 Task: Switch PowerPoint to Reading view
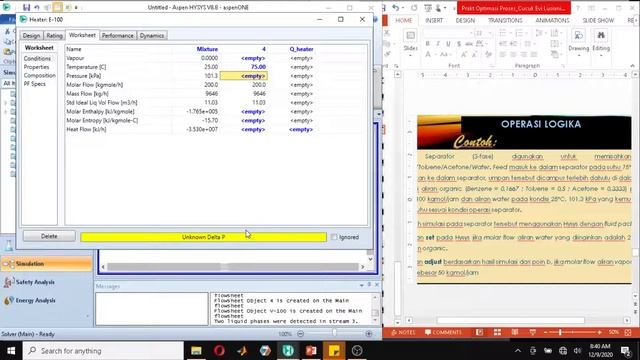click(x=515, y=332)
